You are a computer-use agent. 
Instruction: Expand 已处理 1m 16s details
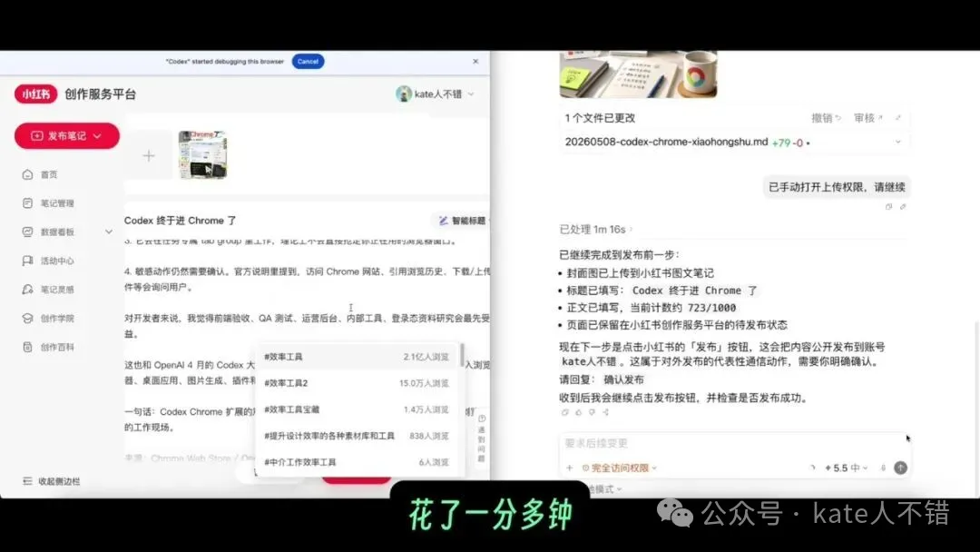[x=595, y=230]
